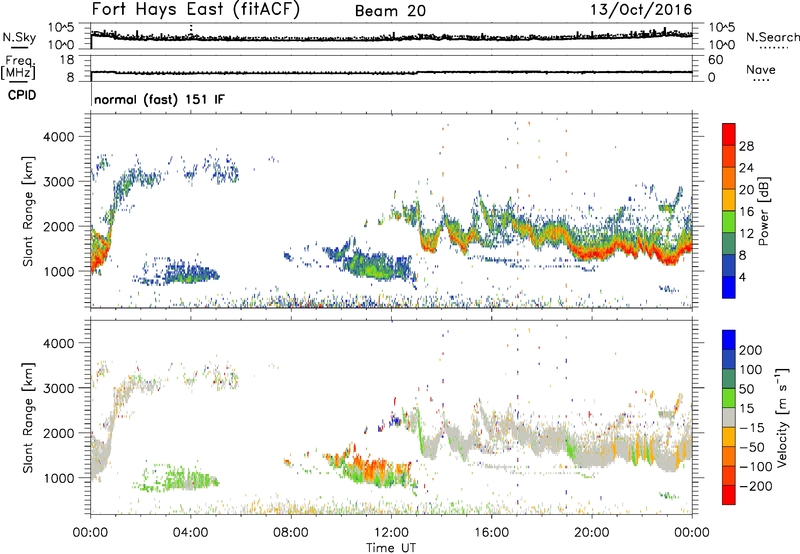Pick the bright blue power segment below 4 dB
This screenshot has height=554, width=800.
pyautogui.click(x=729, y=287)
